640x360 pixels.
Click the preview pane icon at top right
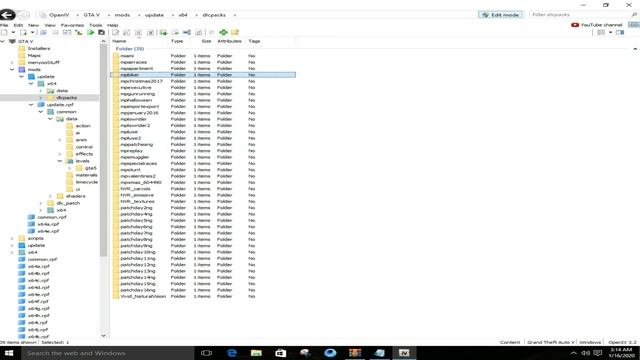point(620,32)
